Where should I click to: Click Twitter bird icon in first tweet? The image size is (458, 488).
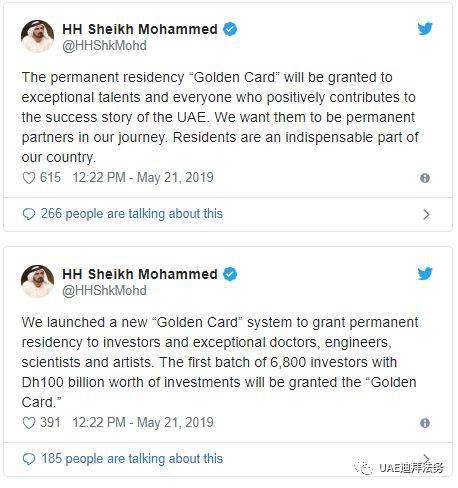425,29
